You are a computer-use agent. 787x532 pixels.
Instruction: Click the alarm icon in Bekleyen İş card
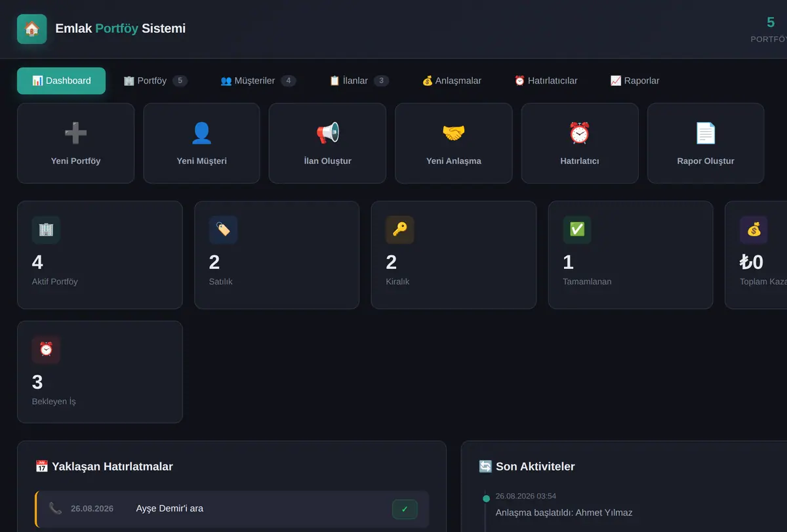point(46,350)
